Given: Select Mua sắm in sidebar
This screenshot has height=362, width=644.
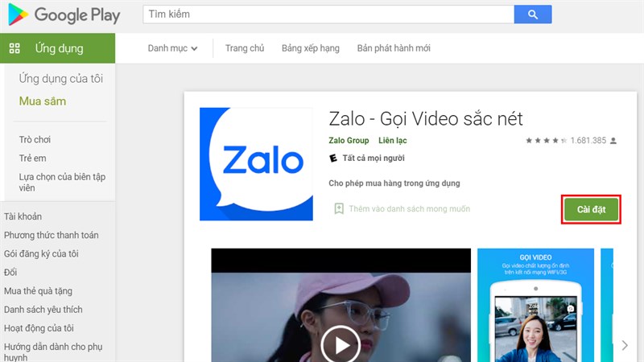Looking at the screenshot, I should (43, 101).
